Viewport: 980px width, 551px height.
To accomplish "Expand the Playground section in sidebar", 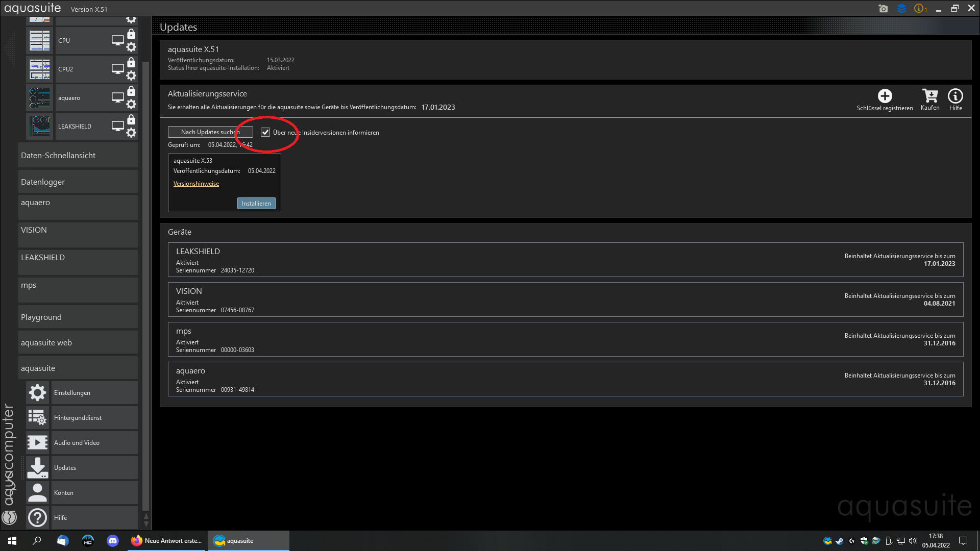I will (78, 317).
